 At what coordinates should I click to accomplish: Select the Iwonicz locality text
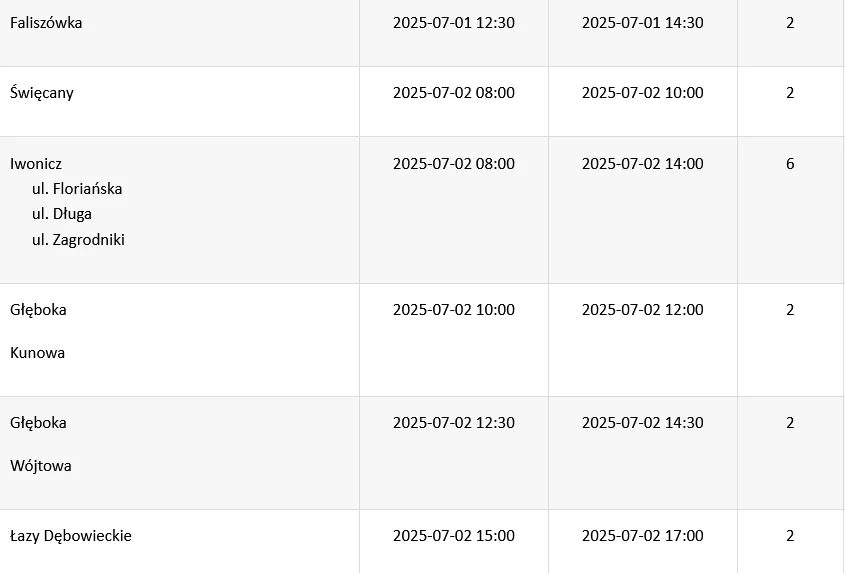coord(36,163)
